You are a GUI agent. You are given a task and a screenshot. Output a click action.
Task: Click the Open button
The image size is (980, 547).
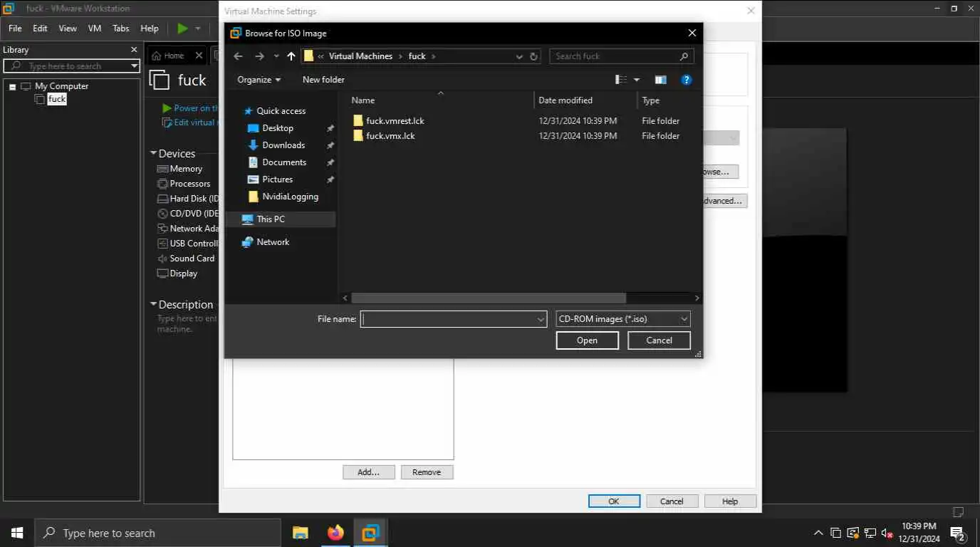(x=587, y=340)
